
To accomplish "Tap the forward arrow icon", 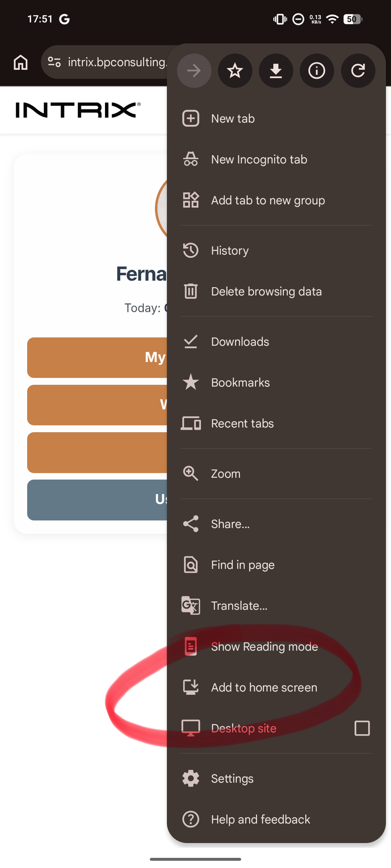I will 194,71.
